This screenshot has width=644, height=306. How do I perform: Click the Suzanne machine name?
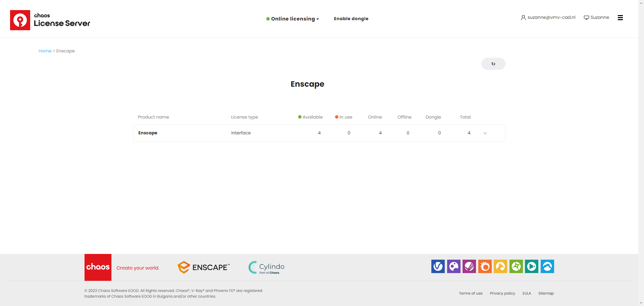pos(600,17)
